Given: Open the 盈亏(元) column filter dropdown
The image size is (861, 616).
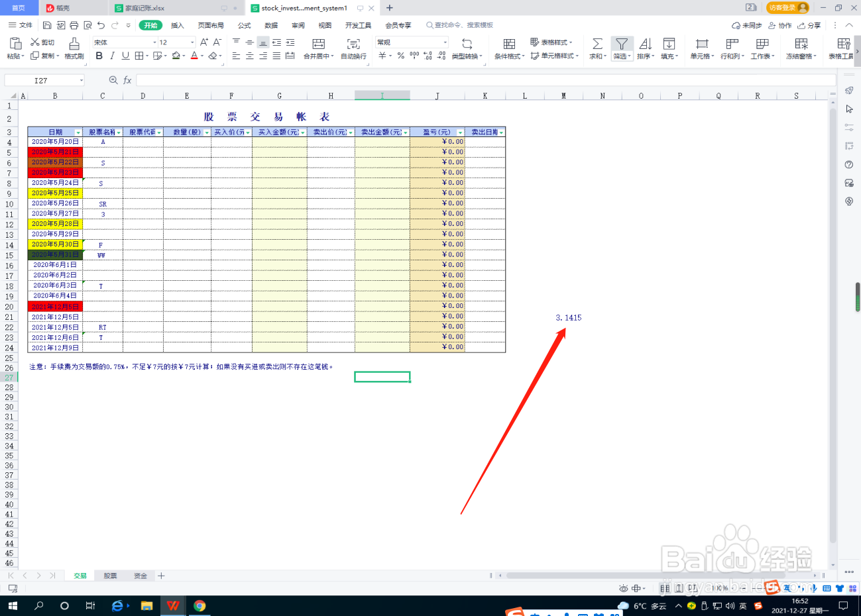Looking at the screenshot, I should tap(460, 132).
